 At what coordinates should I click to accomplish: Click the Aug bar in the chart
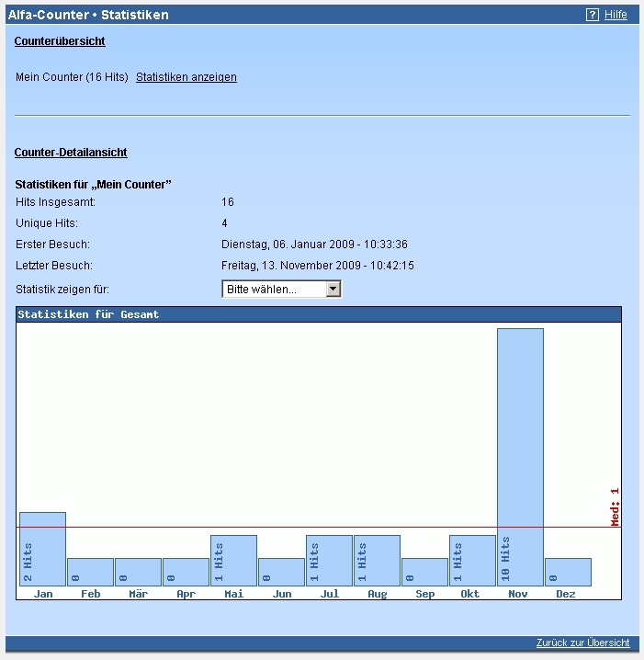[377, 561]
